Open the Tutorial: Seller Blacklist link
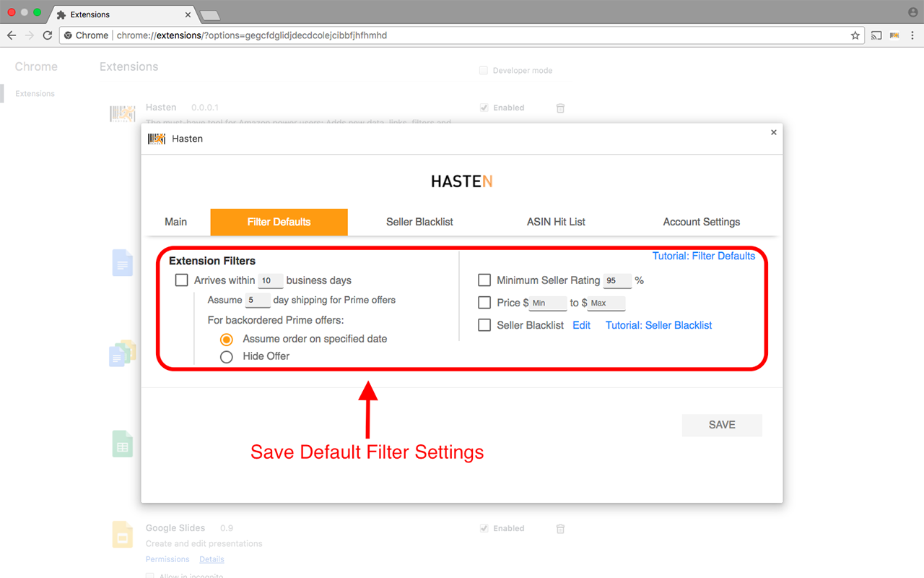This screenshot has height=578, width=924. coord(658,325)
